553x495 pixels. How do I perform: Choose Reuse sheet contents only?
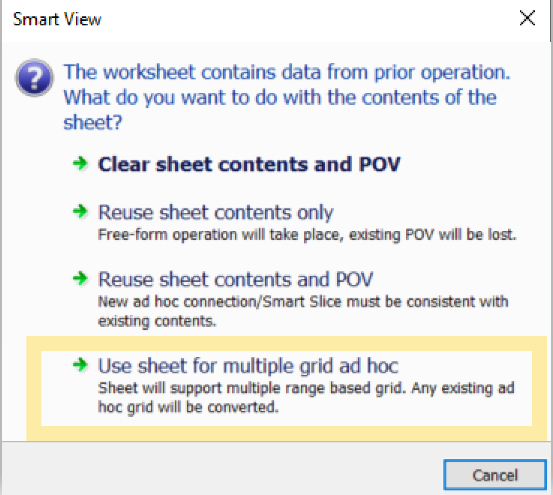click(215, 213)
